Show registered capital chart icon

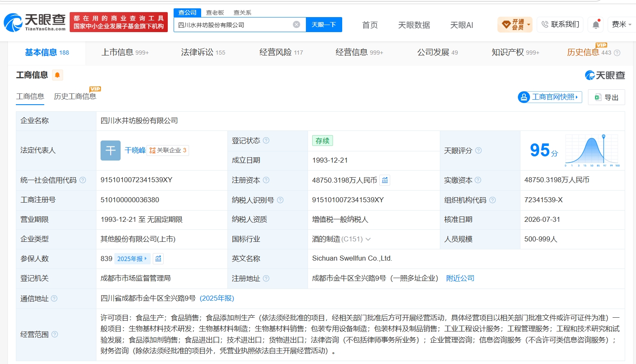tap(385, 180)
